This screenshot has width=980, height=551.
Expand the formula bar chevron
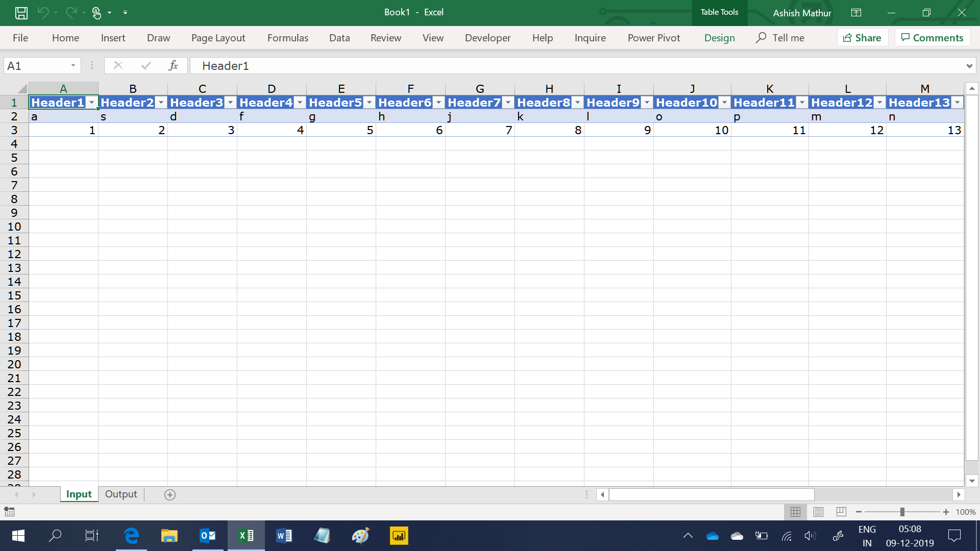(x=969, y=66)
